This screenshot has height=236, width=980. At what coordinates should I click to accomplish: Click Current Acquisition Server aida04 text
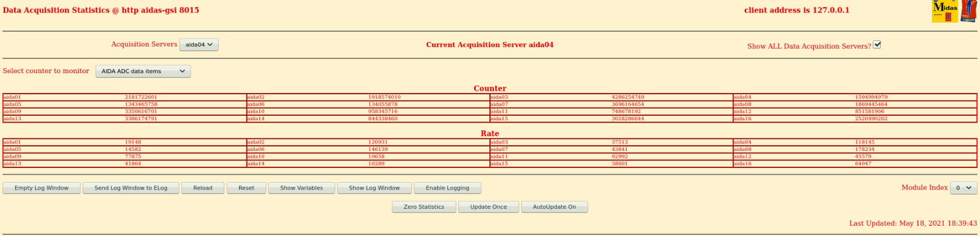click(490, 45)
